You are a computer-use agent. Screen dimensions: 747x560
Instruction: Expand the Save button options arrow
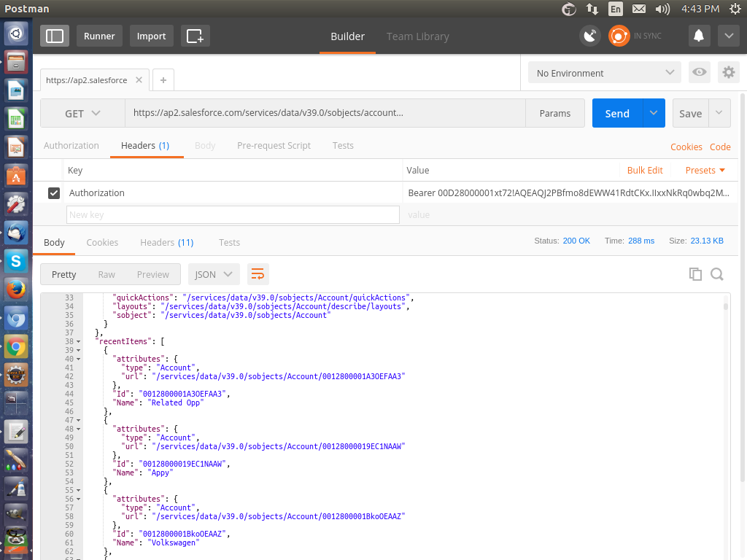pyautogui.click(x=719, y=113)
